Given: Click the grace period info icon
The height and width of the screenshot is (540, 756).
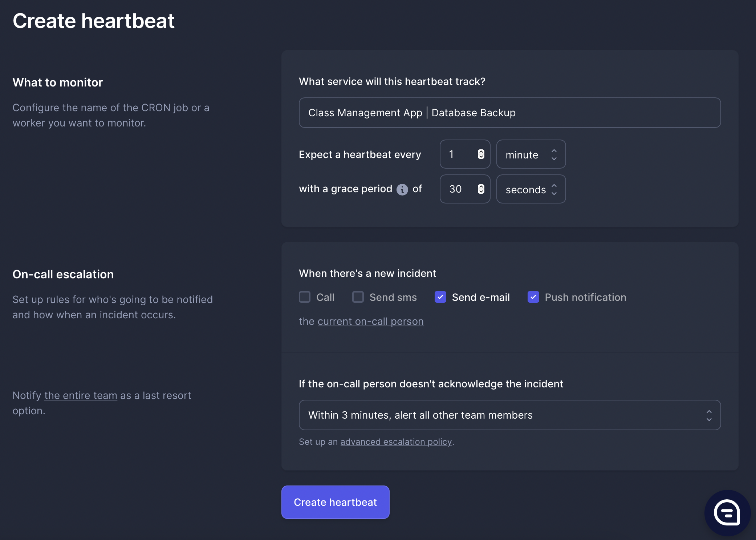Looking at the screenshot, I should point(402,189).
